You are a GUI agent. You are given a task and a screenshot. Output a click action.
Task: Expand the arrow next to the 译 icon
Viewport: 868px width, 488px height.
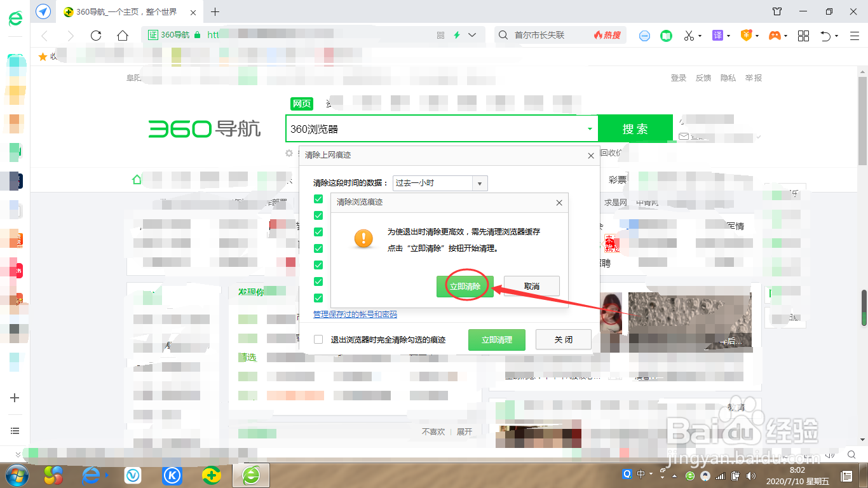click(x=729, y=36)
